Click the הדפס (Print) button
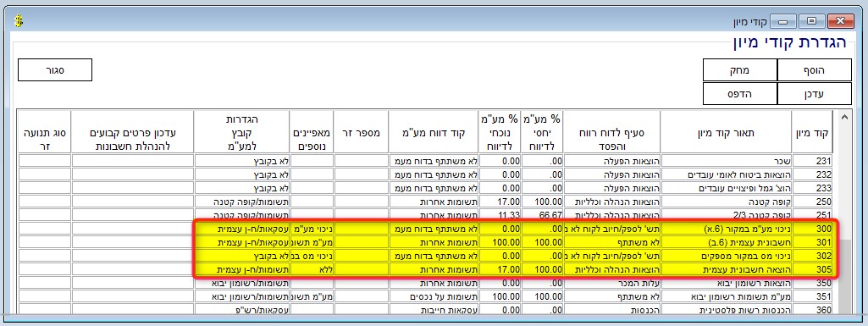 [740, 93]
